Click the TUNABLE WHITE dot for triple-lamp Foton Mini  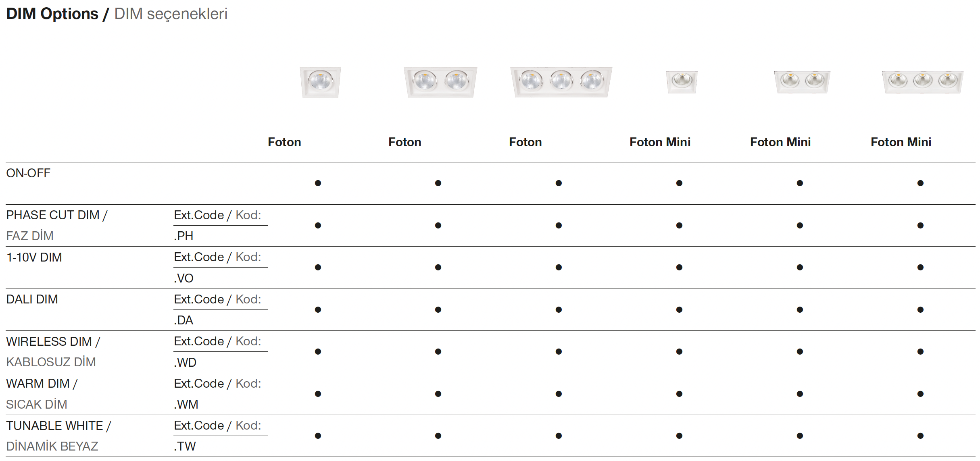point(920,436)
